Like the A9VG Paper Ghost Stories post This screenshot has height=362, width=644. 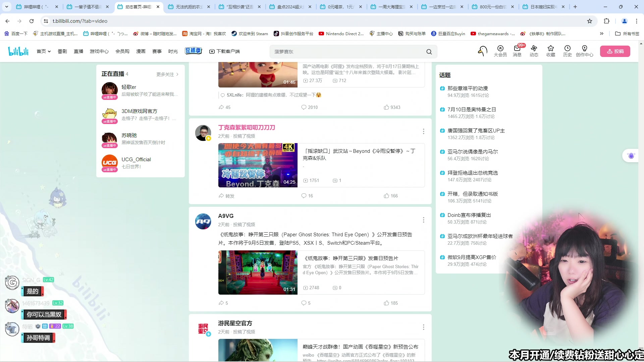pos(386,303)
